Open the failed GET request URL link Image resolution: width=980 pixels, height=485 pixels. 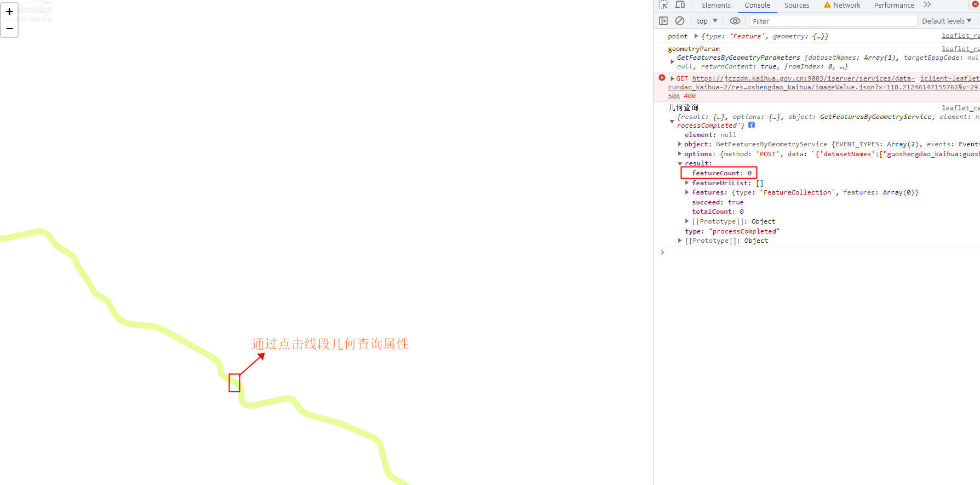tap(803, 78)
